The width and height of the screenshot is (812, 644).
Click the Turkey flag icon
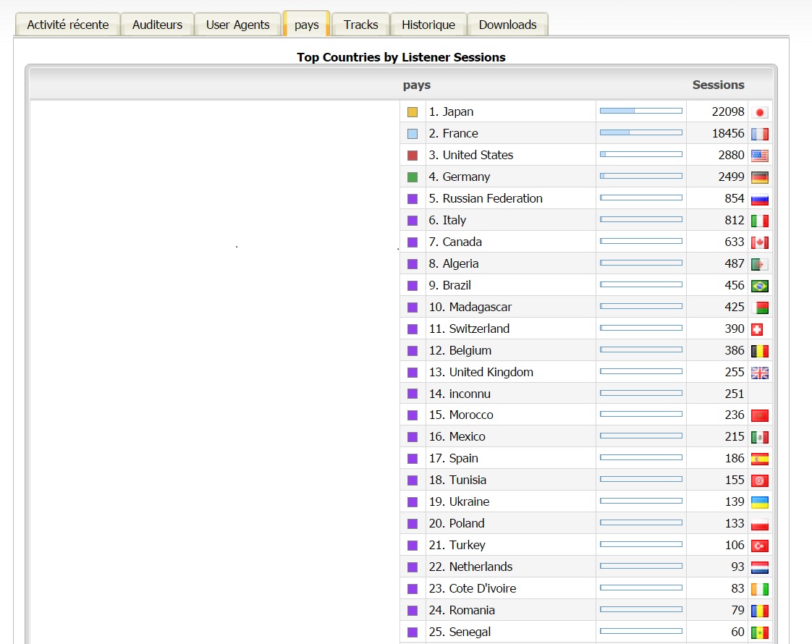(x=759, y=546)
